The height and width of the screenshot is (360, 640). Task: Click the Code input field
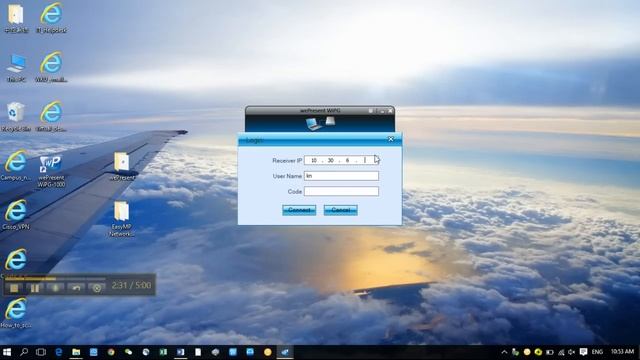click(x=341, y=191)
